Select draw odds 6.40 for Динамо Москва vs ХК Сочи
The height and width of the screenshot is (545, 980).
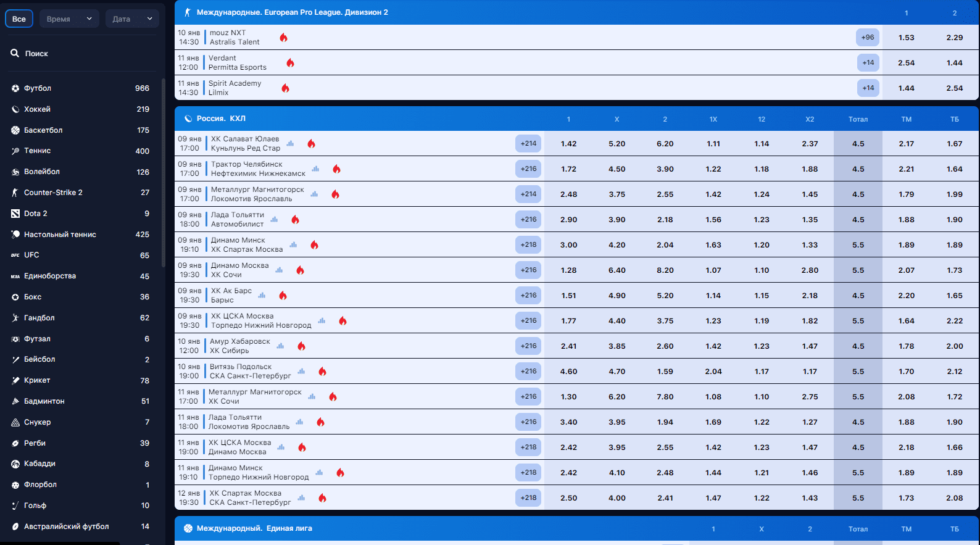pos(617,270)
